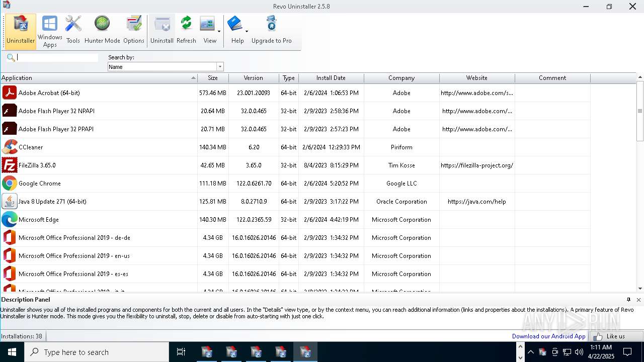Sort by Install Date column header

[331, 78]
